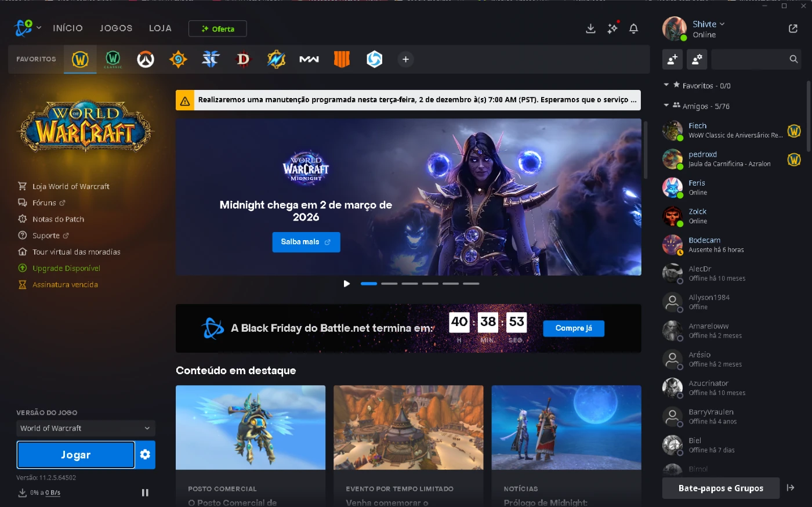Viewport: 812px width, 507px height.
Task: Pause the download with the pause icon
Action: [145, 492]
